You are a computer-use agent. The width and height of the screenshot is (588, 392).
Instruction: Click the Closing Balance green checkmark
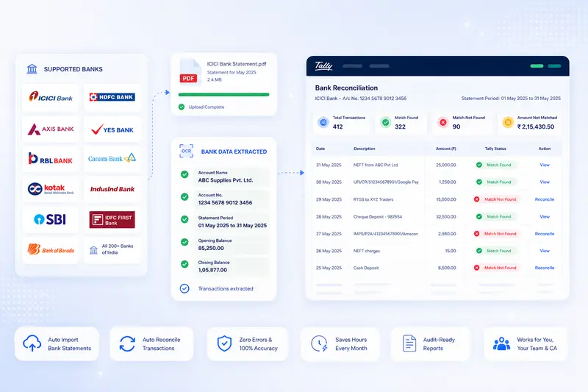[x=184, y=264]
